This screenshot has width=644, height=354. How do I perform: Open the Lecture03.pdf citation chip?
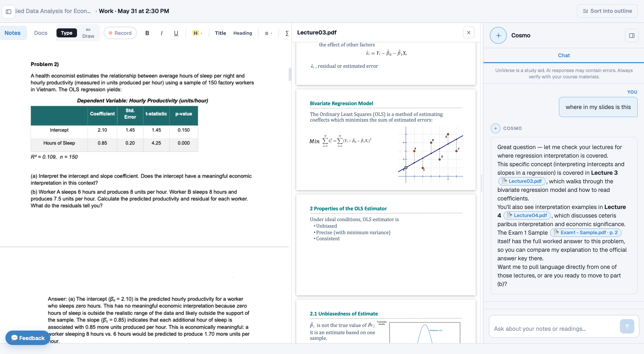[x=522, y=181]
